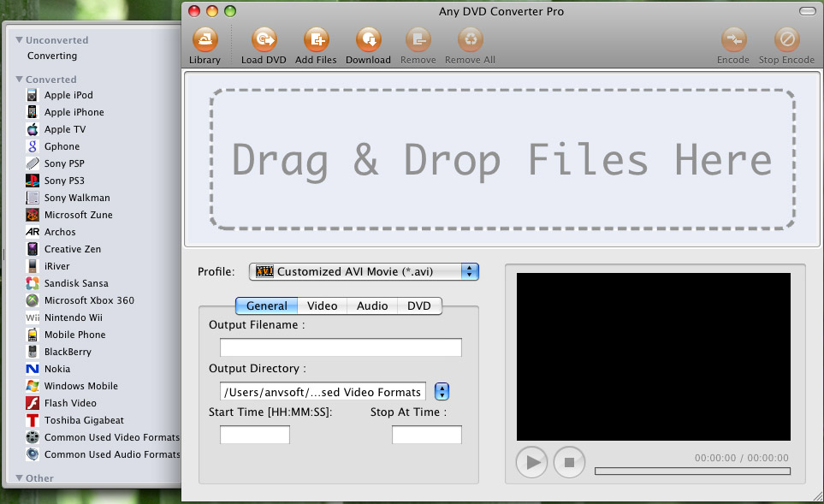Click the Load DVD icon
The width and height of the screenshot is (824, 504).
tap(264, 39)
